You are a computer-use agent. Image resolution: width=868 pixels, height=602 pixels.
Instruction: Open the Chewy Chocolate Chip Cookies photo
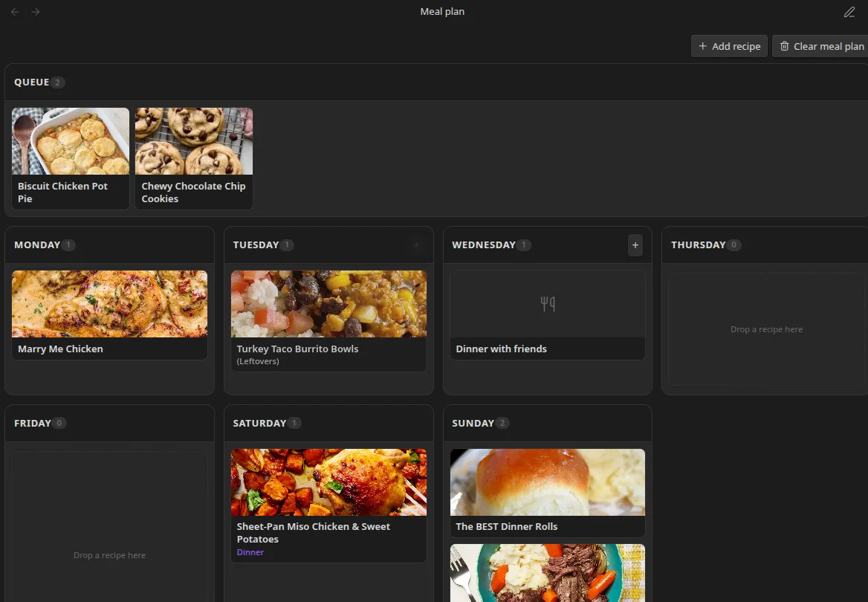pos(194,141)
